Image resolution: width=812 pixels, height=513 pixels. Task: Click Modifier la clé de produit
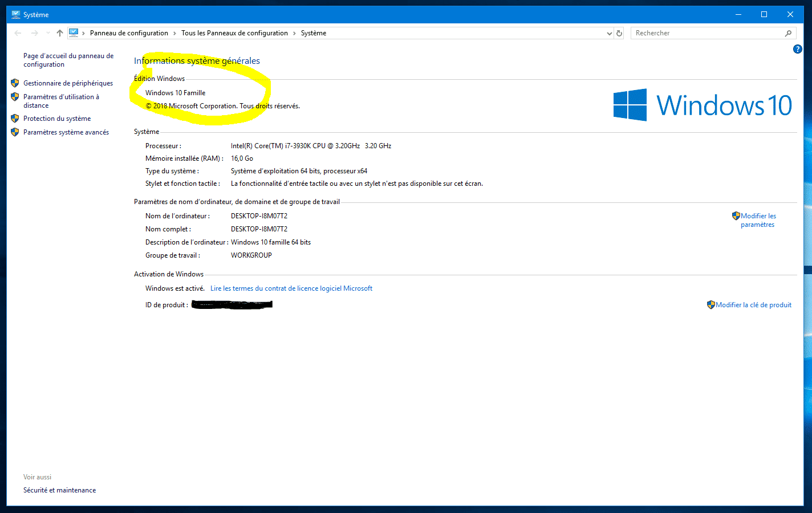[754, 305]
